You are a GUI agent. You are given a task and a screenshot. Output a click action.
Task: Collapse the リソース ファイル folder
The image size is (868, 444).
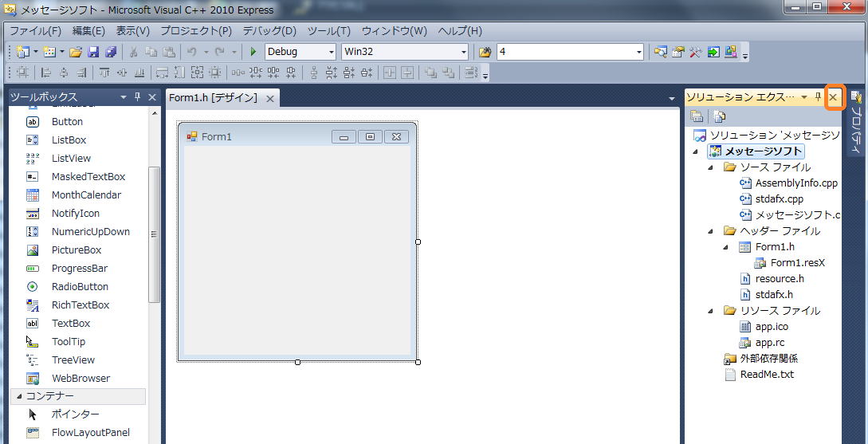(711, 311)
